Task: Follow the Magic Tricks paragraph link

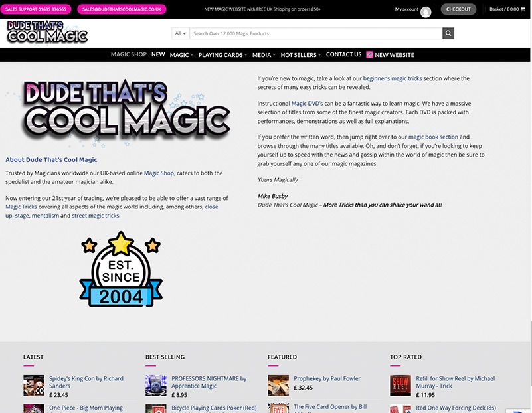Action: click(21, 207)
